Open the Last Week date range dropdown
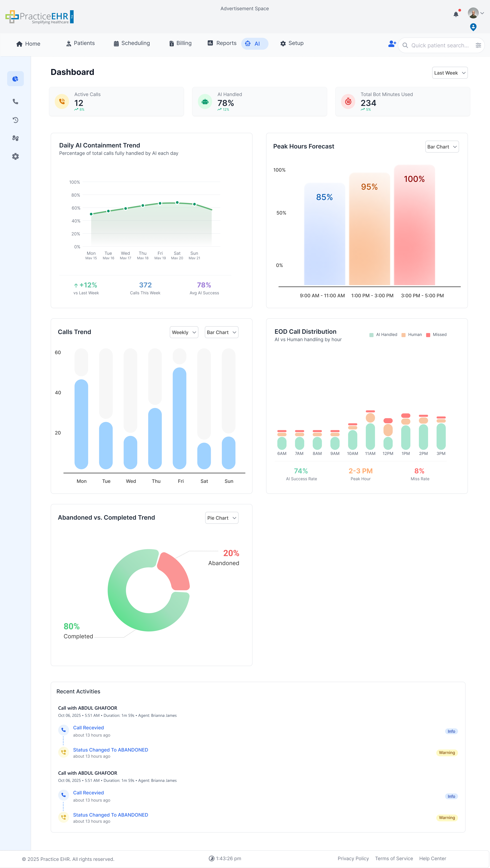 450,73
